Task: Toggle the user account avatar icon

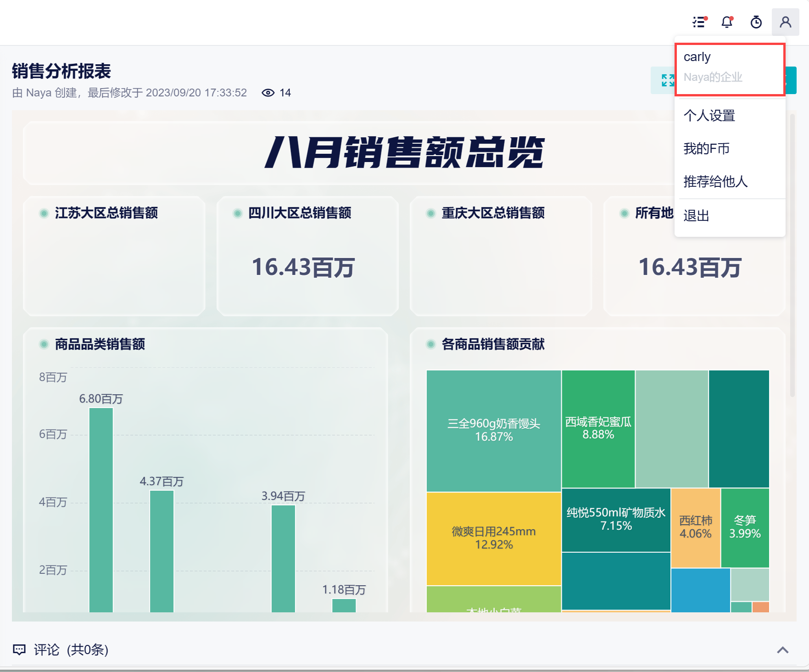Action: pos(786,22)
